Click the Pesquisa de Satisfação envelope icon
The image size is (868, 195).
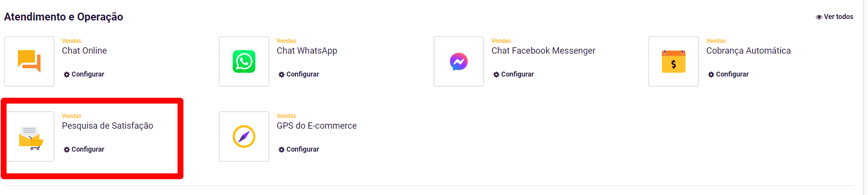coord(29,136)
